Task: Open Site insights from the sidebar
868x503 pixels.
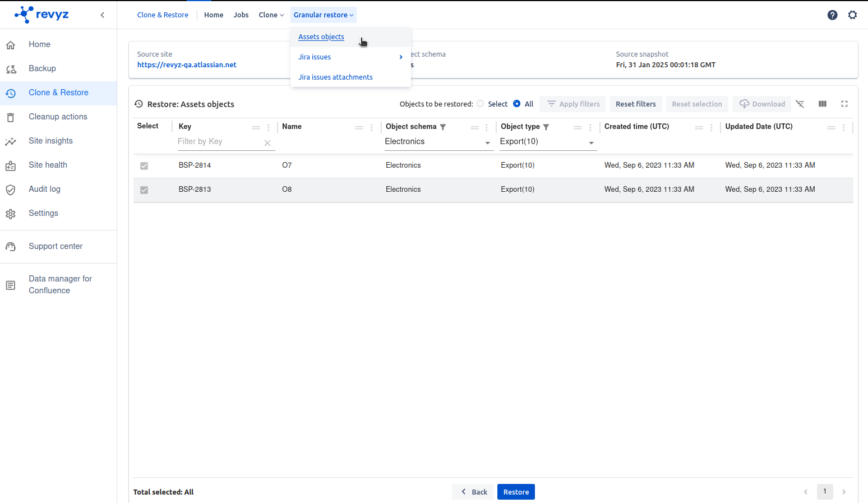Action: [x=50, y=141]
